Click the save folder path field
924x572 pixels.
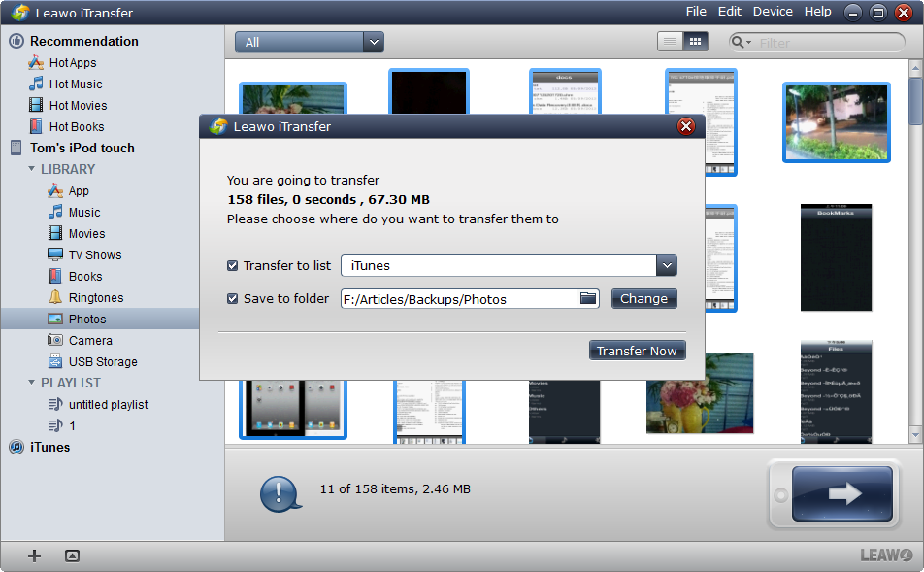click(458, 299)
